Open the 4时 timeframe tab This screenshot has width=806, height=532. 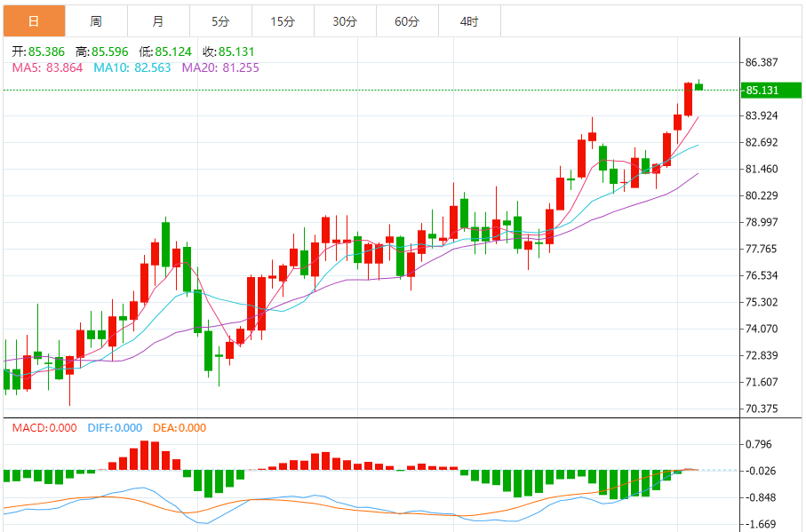click(469, 21)
